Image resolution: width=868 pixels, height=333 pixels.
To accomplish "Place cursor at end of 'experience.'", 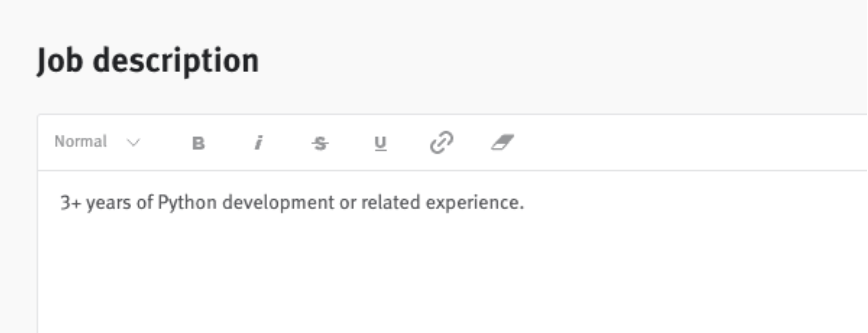I will [x=524, y=203].
